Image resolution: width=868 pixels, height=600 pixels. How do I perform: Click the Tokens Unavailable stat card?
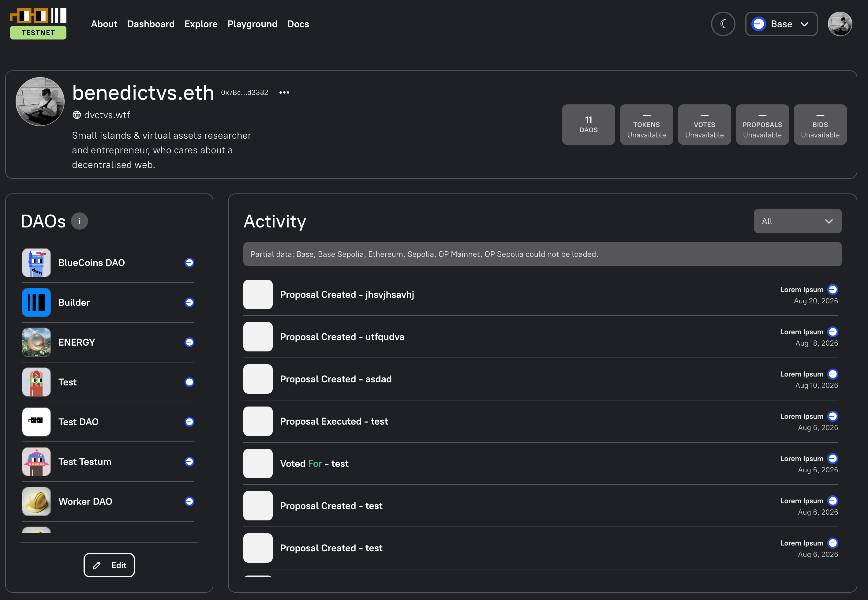(x=646, y=124)
